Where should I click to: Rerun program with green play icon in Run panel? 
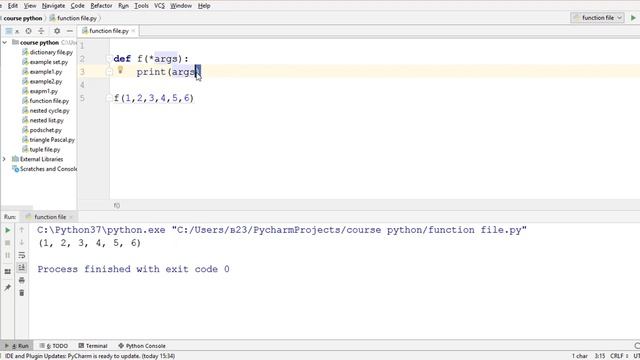pyautogui.click(x=8, y=230)
